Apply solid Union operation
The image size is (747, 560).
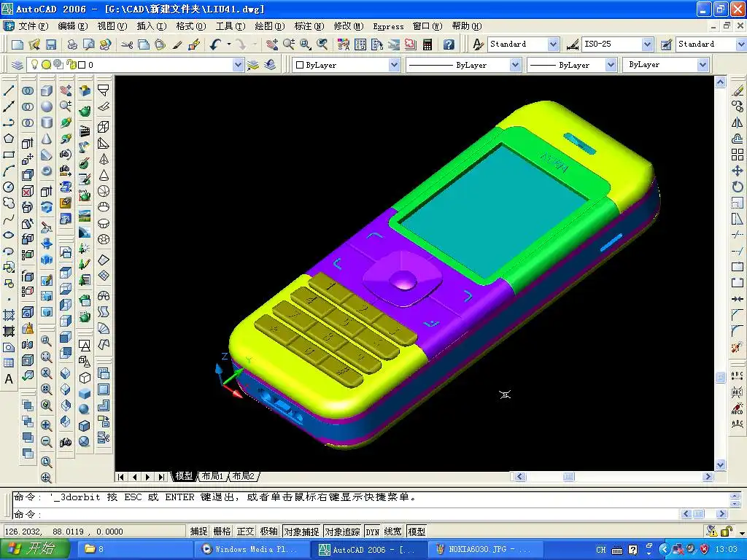pos(28,90)
